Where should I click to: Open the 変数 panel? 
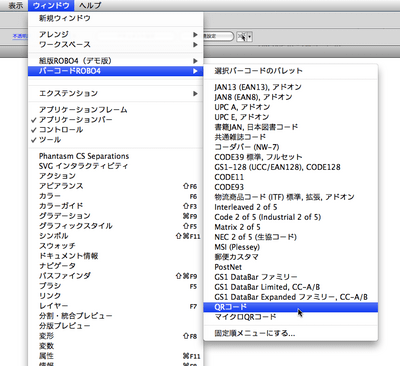[x=115, y=346]
